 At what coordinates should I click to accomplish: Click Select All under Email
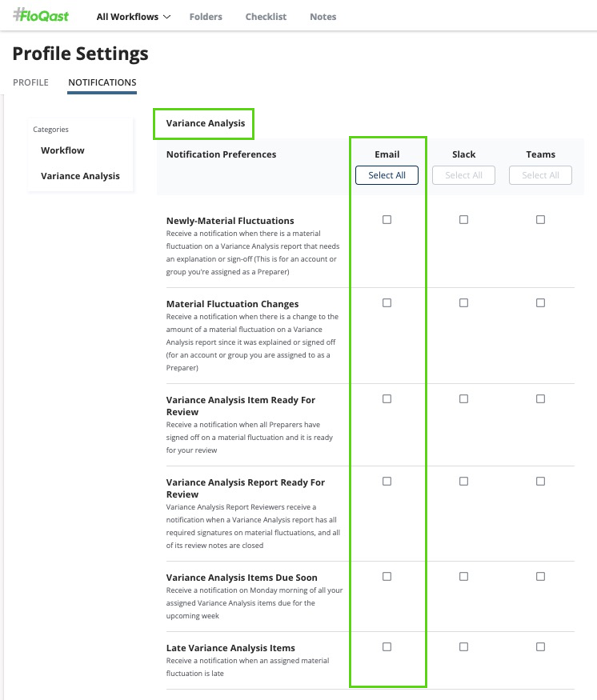click(x=387, y=175)
